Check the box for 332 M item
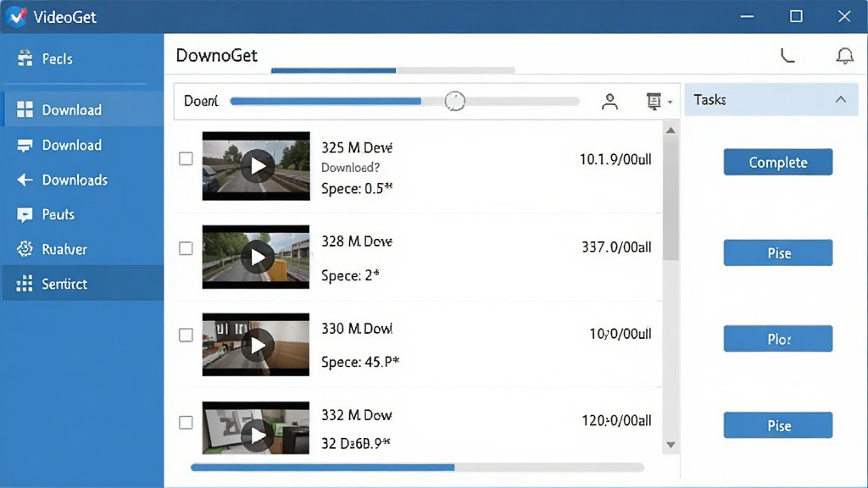The height and width of the screenshot is (488, 868). pyautogui.click(x=186, y=423)
